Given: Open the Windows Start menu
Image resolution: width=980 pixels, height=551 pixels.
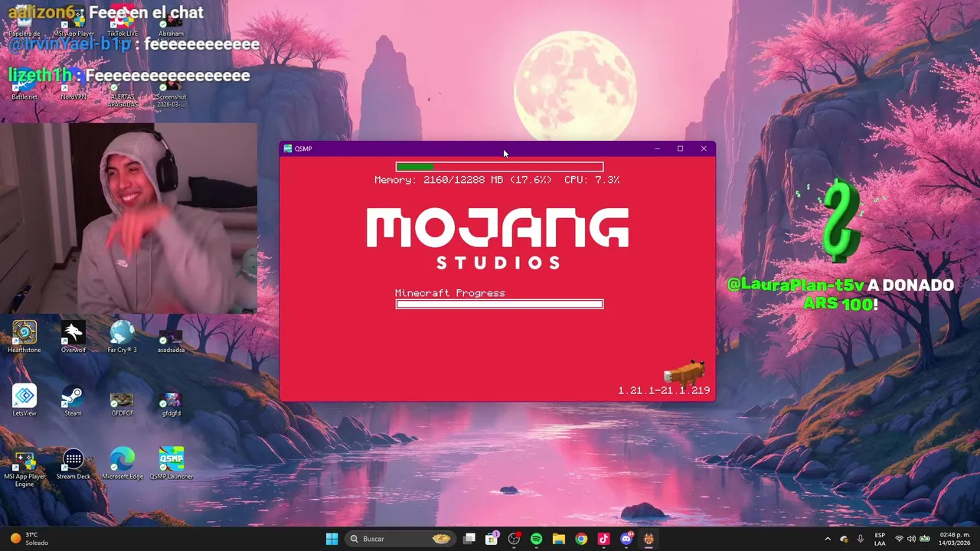Looking at the screenshot, I should pyautogui.click(x=332, y=539).
